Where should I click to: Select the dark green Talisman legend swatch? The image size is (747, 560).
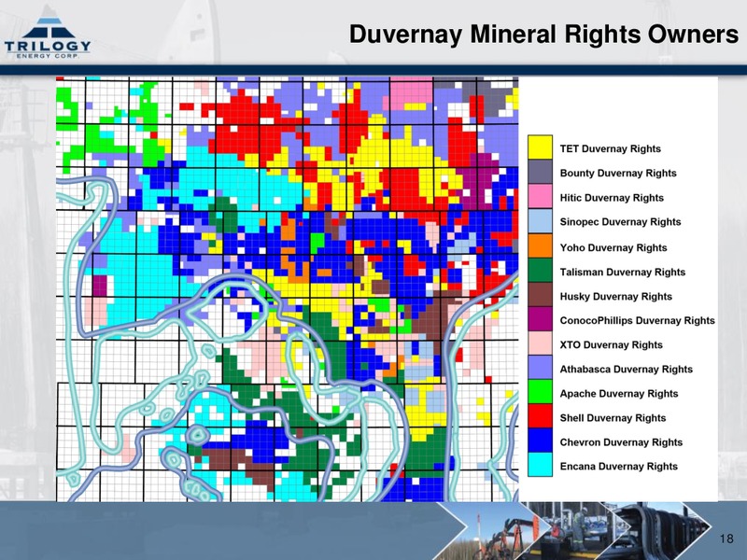tap(540, 270)
